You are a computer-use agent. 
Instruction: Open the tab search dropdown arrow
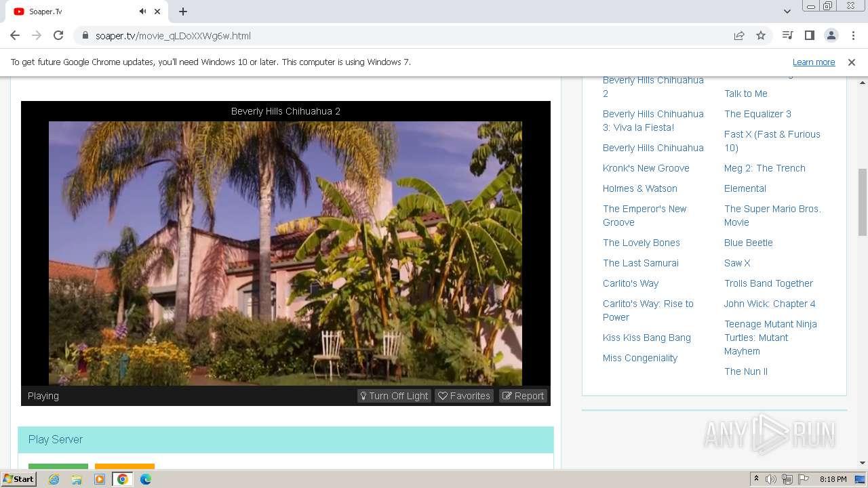click(787, 12)
